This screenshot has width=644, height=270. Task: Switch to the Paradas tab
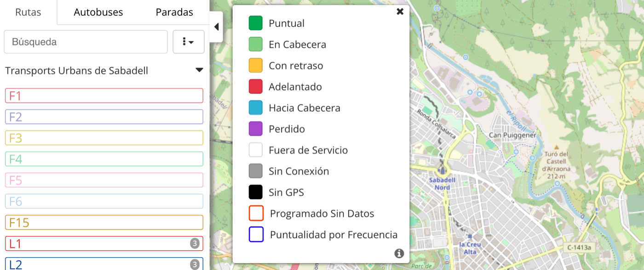tap(174, 12)
